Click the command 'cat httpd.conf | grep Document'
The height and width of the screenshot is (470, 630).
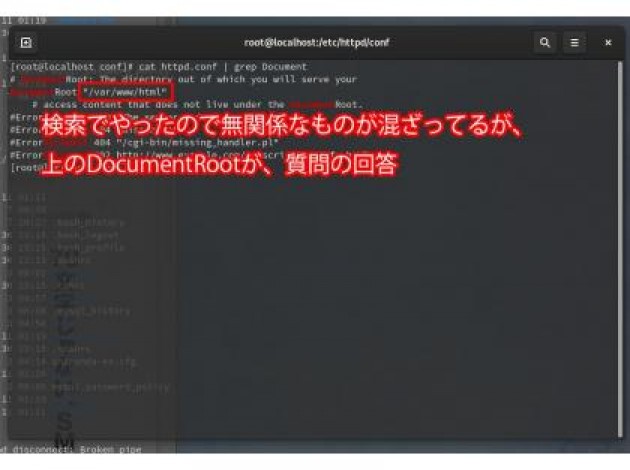223,67
